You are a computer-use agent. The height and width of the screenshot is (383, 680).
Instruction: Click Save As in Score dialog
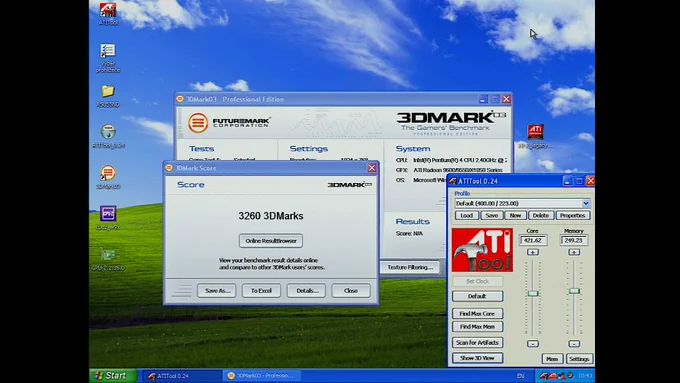217,291
